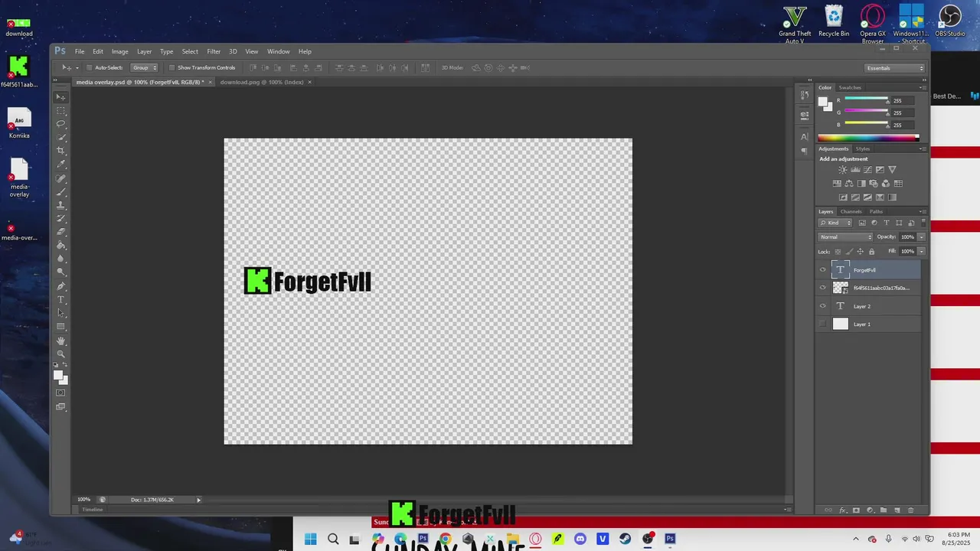Click the delete layer trash icon
Viewport: 980px width, 551px height.
910,510
